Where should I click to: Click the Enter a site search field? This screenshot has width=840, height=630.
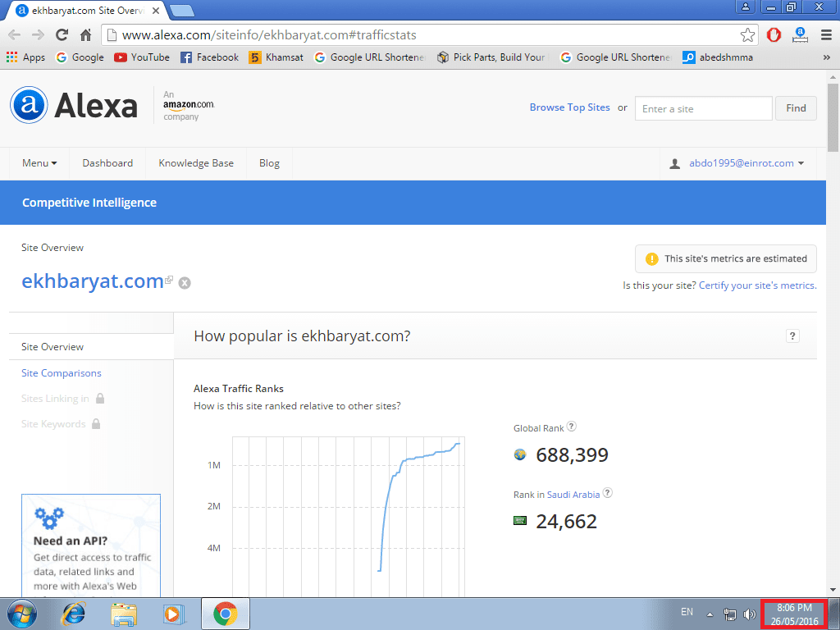[703, 109]
